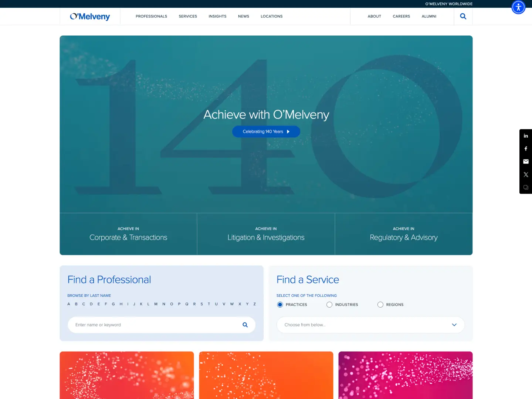Submit the professional search magnifier icon

coord(245,325)
